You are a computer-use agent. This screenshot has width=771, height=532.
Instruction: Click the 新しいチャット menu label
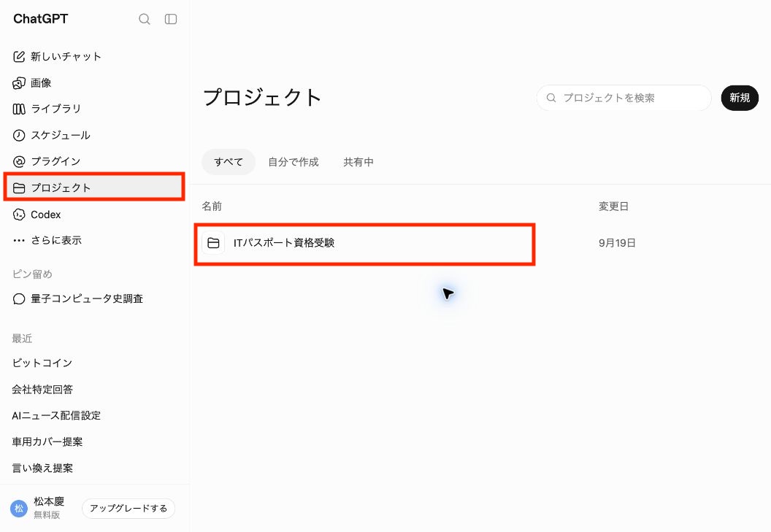[66, 56]
